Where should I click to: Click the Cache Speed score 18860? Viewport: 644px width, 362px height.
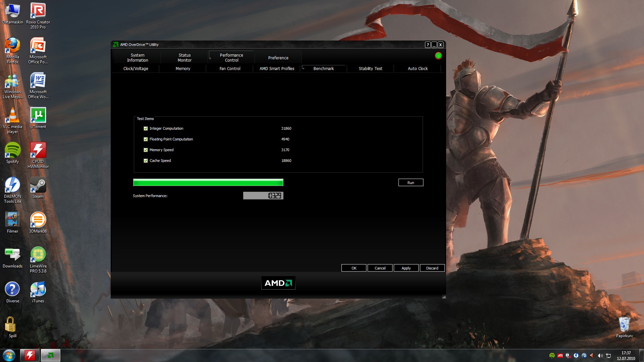[x=286, y=161]
